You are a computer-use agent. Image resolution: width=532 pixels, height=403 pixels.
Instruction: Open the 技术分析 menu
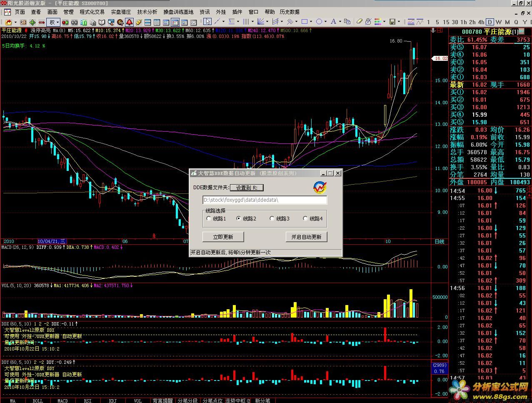tap(147, 12)
